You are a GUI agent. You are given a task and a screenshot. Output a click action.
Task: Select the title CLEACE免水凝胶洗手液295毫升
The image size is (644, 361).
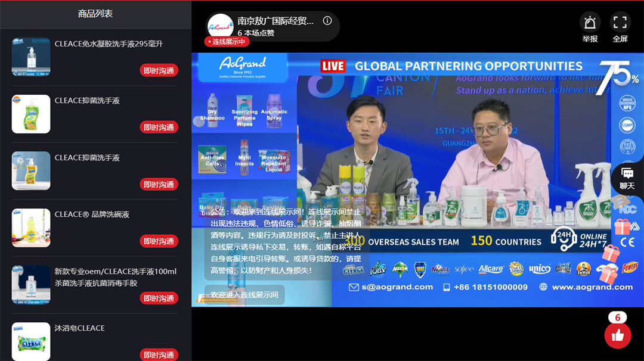click(109, 44)
